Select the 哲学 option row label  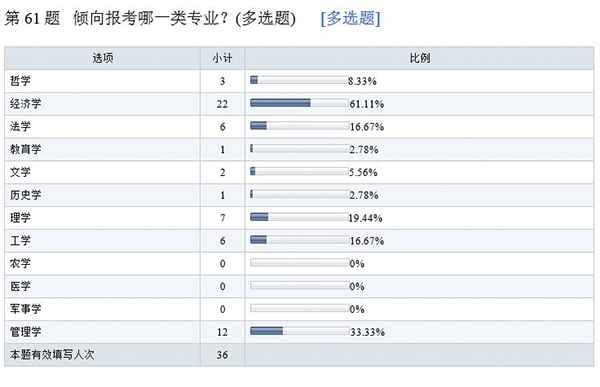20,81
